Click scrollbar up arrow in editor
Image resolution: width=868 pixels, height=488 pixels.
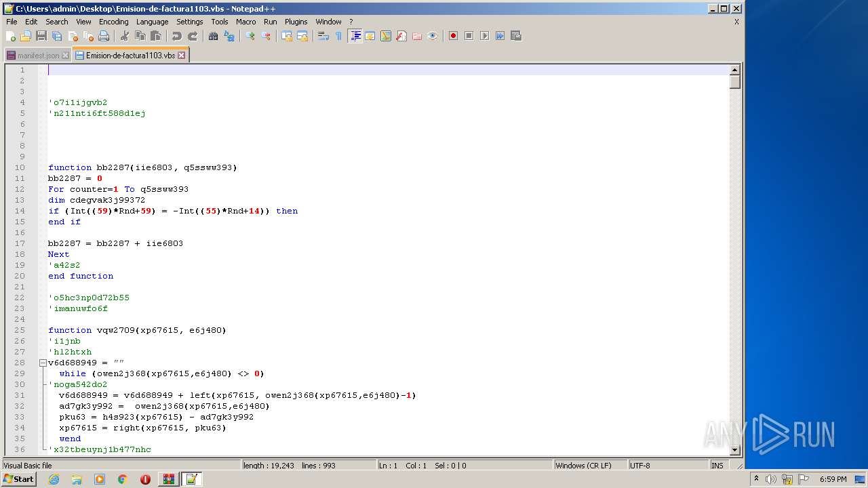click(x=734, y=70)
